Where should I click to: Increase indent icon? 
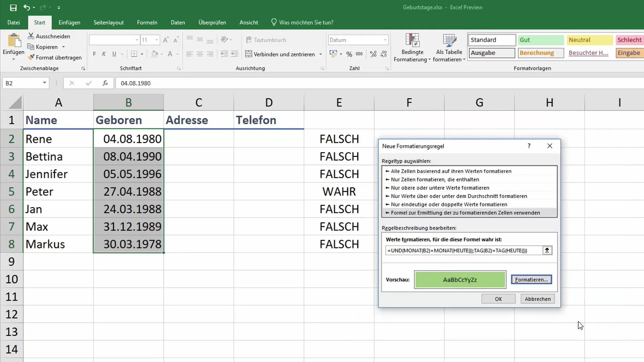[234, 54]
